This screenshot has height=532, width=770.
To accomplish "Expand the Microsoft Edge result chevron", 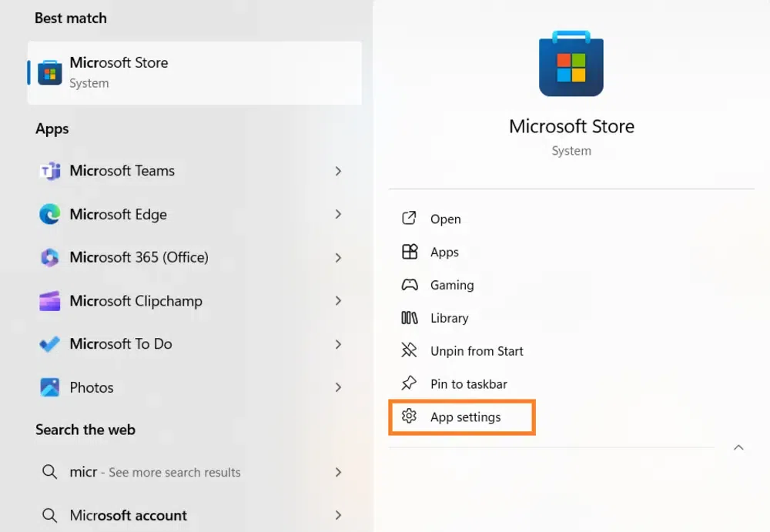I will coord(338,214).
